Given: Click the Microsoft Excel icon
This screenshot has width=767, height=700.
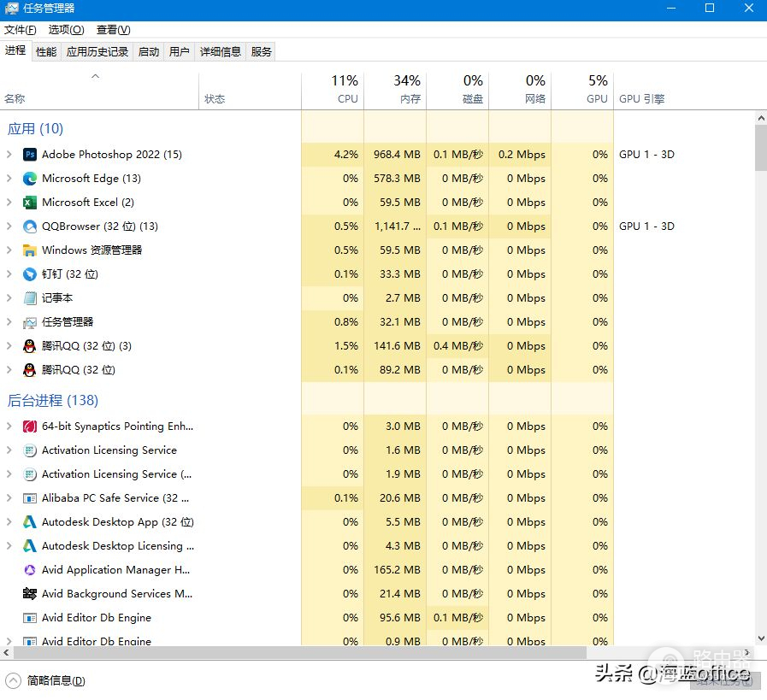Looking at the screenshot, I should click(30, 203).
